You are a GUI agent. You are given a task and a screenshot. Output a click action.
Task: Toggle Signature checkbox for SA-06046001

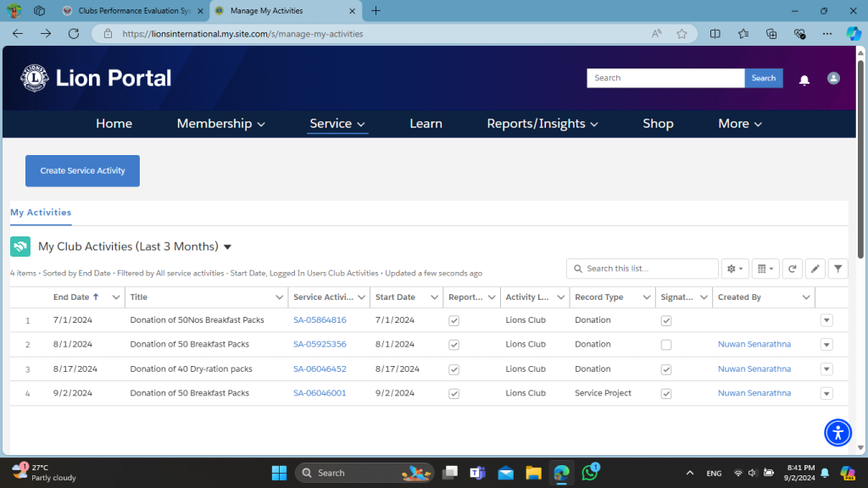pyautogui.click(x=666, y=394)
